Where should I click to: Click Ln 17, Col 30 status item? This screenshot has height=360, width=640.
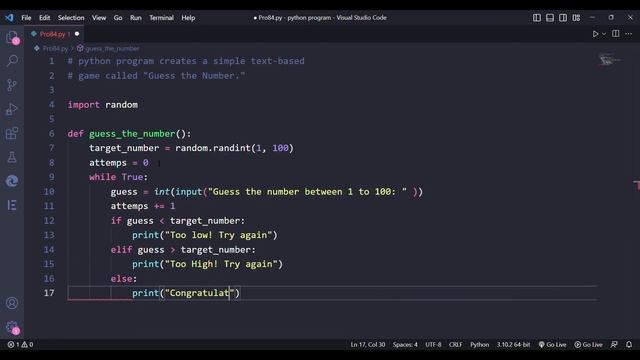[x=367, y=344]
